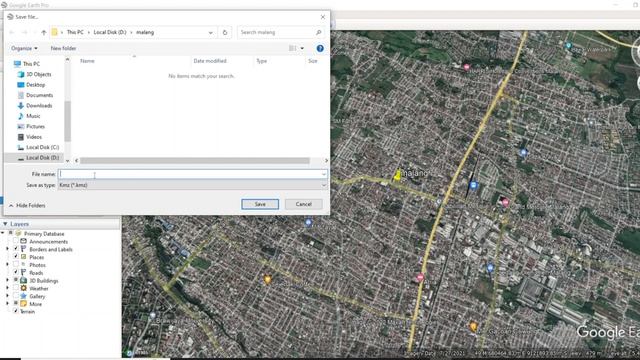Sort by the Size column
The width and height of the screenshot is (640, 360).
coord(313,61)
